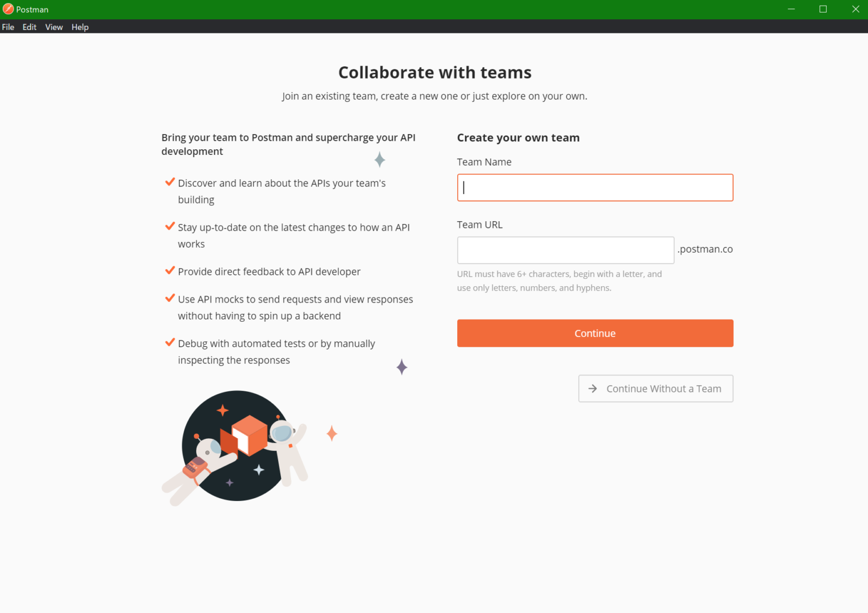Click checkmark beside "Discover and learn about the APIs"
This screenshot has width=868, height=613.
click(170, 182)
